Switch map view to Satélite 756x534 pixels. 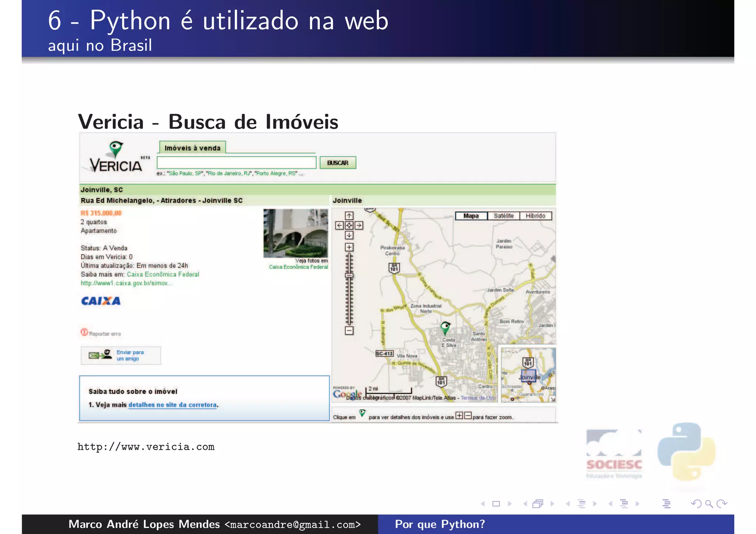coord(504,216)
